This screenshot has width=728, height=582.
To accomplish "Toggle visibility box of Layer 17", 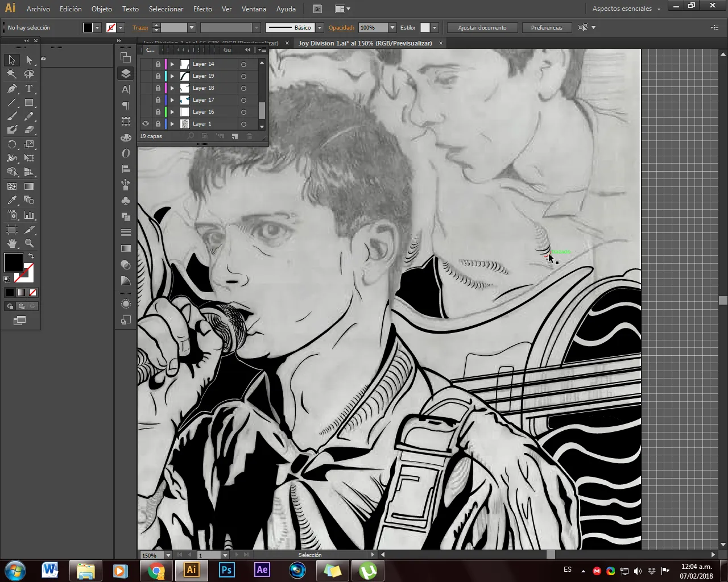I will coord(146,100).
